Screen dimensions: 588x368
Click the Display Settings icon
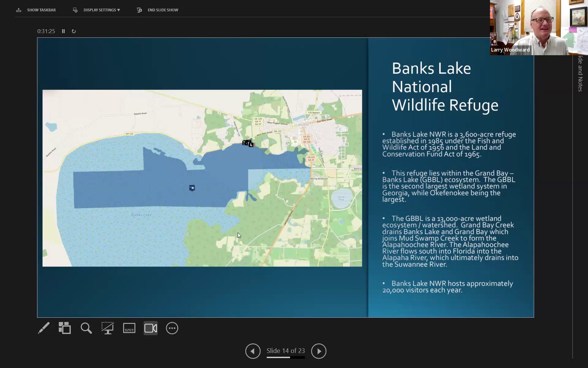75,10
